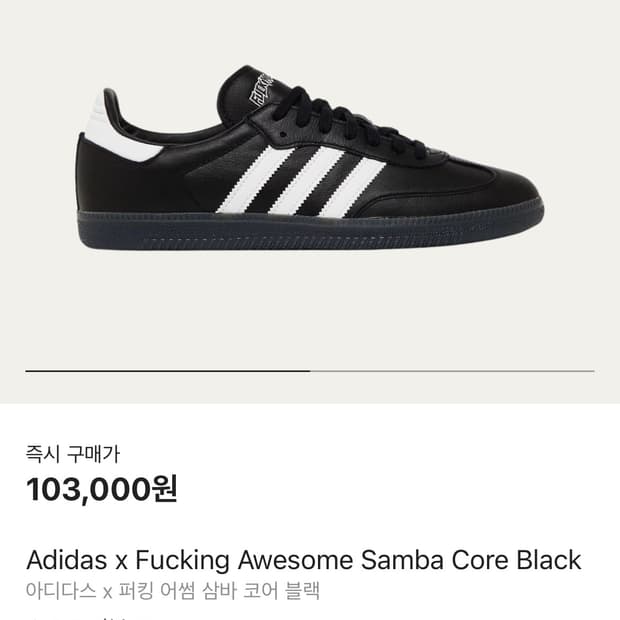Tap the white heel tab of the sneaker
Screen dimensions: 620x620
click(117, 127)
